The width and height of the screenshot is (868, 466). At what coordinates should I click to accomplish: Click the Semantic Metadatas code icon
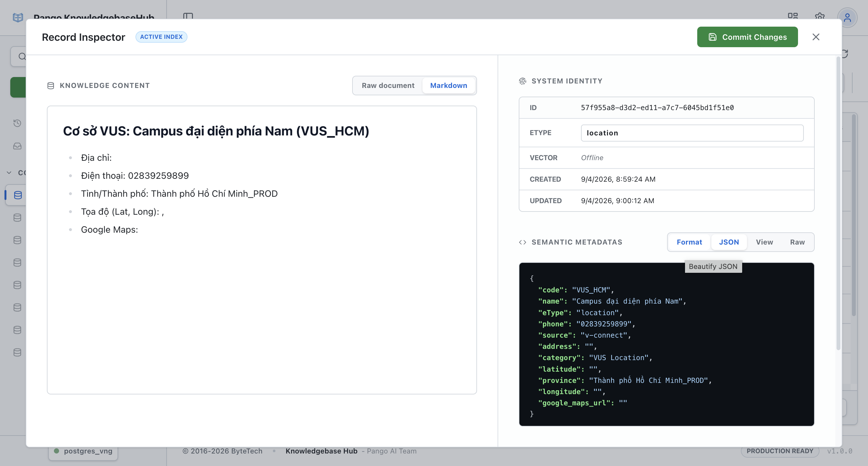pyautogui.click(x=522, y=242)
